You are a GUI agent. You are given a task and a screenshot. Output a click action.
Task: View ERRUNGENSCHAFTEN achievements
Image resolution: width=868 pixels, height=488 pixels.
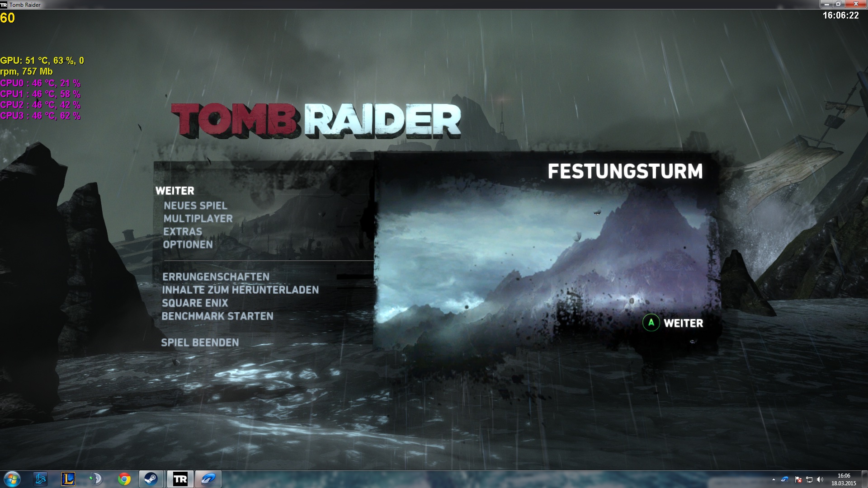tap(216, 277)
